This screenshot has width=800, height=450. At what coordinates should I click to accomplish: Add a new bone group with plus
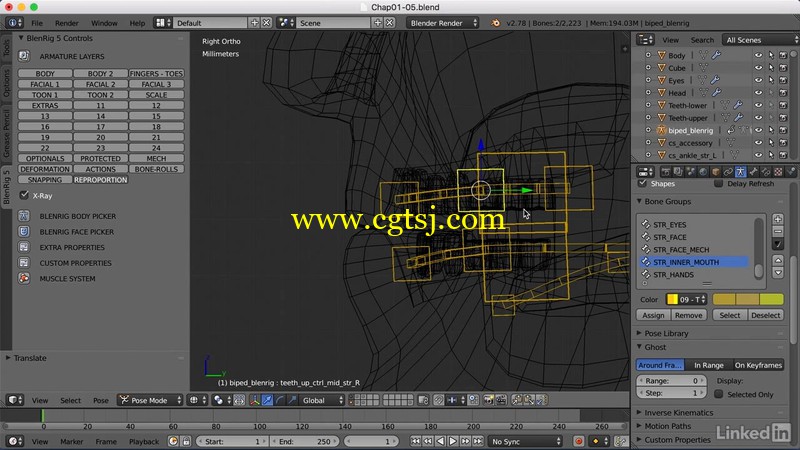click(778, 219)
